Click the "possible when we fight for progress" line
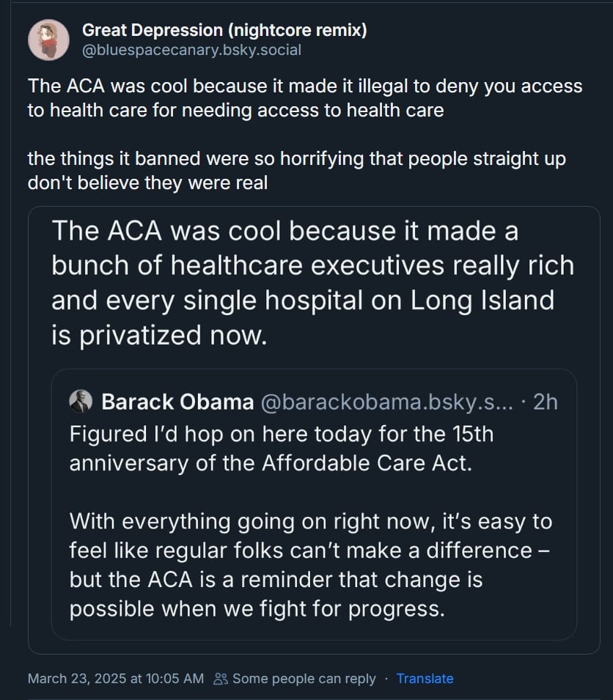Image resolution: width=613 pixels, height=700 pixels. pyautogui.click(x=257, y=608)
